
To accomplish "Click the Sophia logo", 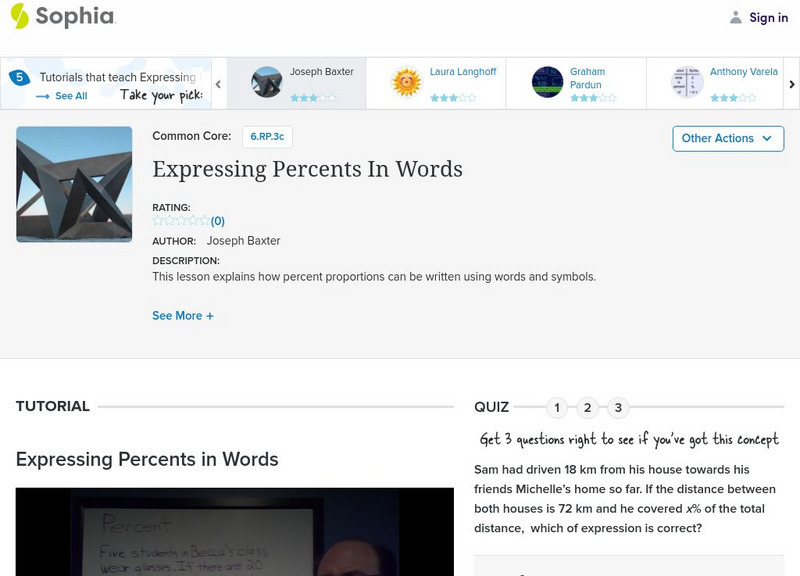I will tap(62, 16).
